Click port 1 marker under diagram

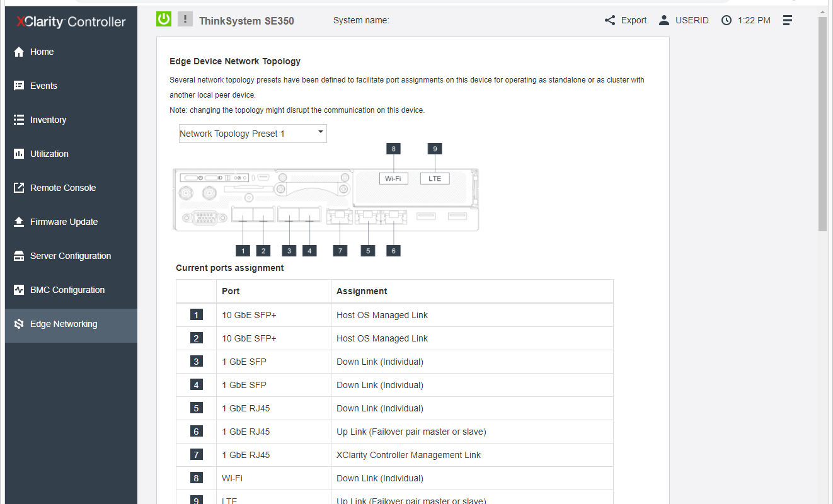(x=243, y=251)
